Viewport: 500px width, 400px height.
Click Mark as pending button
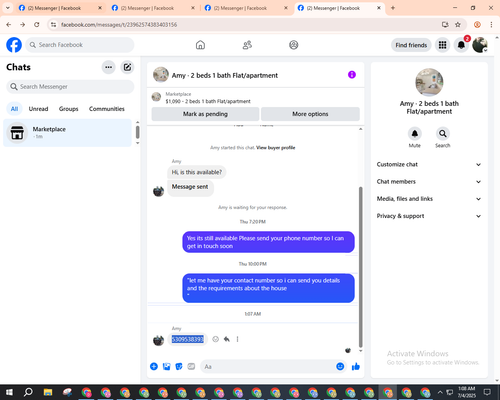(205, 114)
